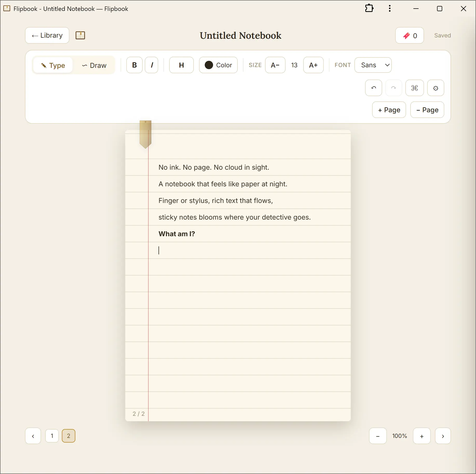Click the line No ink. No page.
This screenshot has height=474, width=476.
pyautogui.click(x=214, y=167)
